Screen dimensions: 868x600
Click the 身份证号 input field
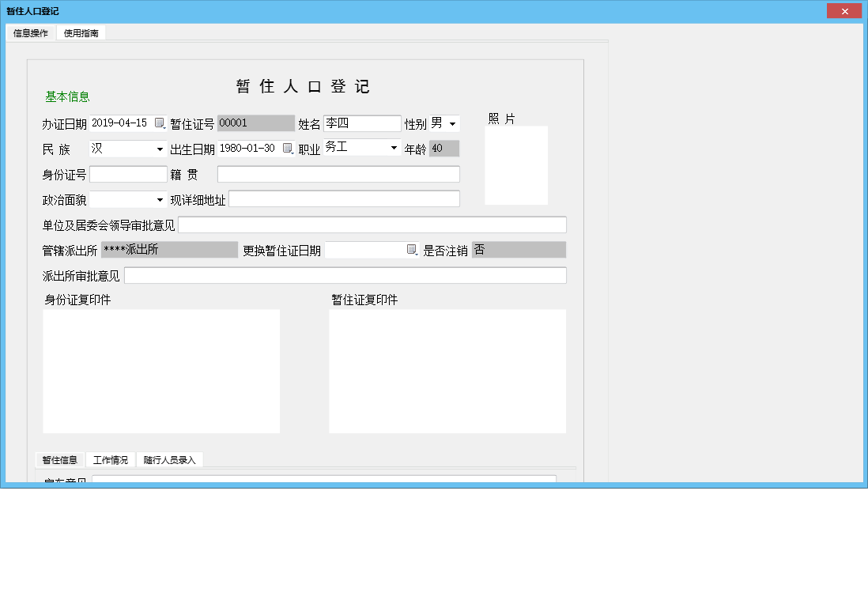[127, 173]
